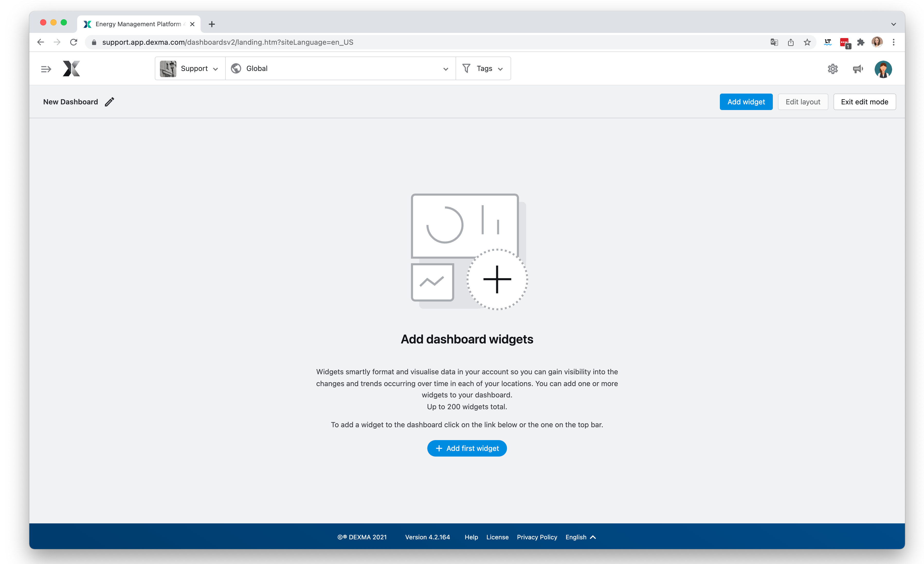Bookmark the page with the star icon
Image resolution: width=924 pixels, height=564 pixels.
(x=807, y=42)
